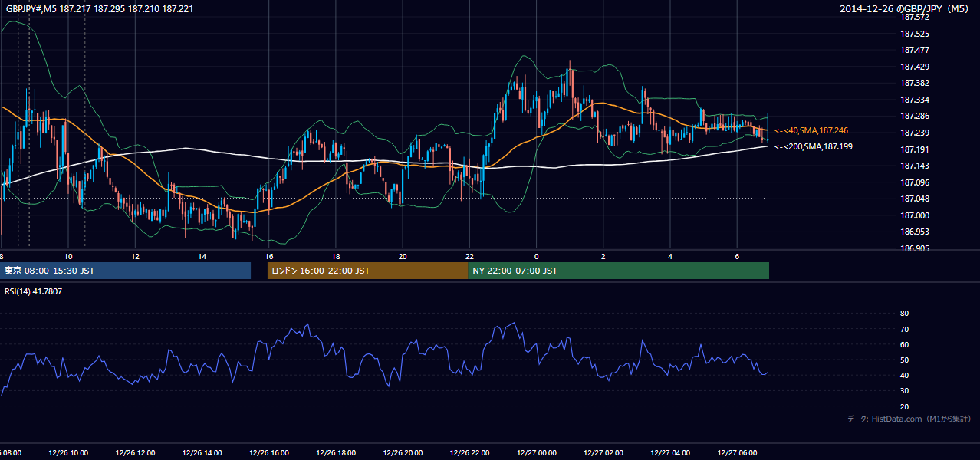This screenshot has width=980, height=460.
Task: Click the 2014-12-26 GBP/JPY (M5) chart title
Action: (905, 9)
